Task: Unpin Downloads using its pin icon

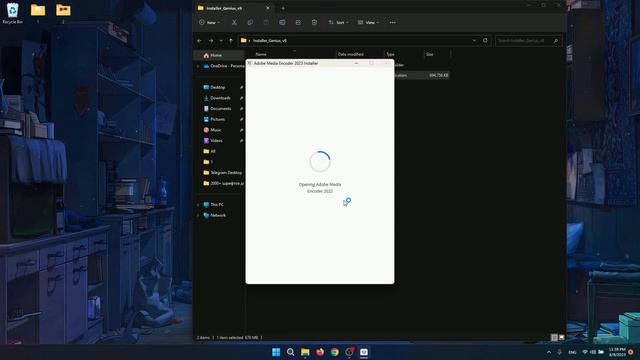Action: tap(241, 98)
